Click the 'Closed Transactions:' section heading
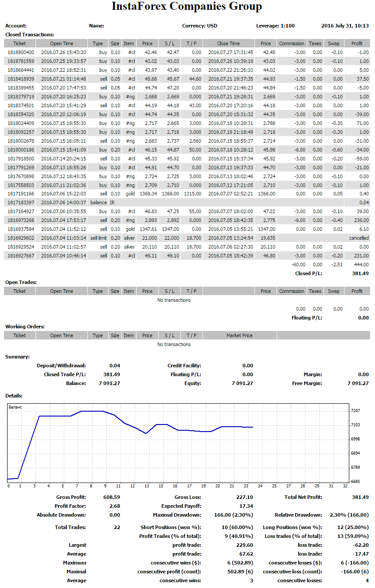Image resolution: width=375 pixels, height=588 pixels. (x=30, y=35)
